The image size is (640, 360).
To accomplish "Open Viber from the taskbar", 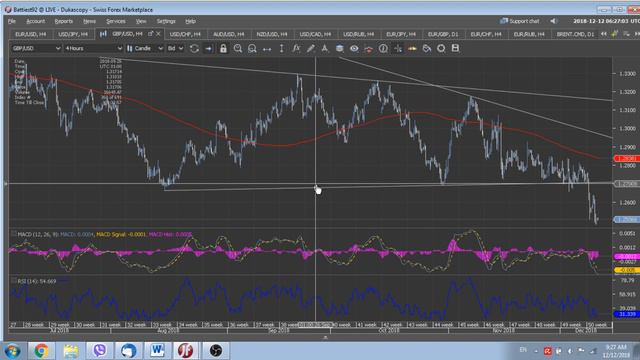I will (100, 351).
